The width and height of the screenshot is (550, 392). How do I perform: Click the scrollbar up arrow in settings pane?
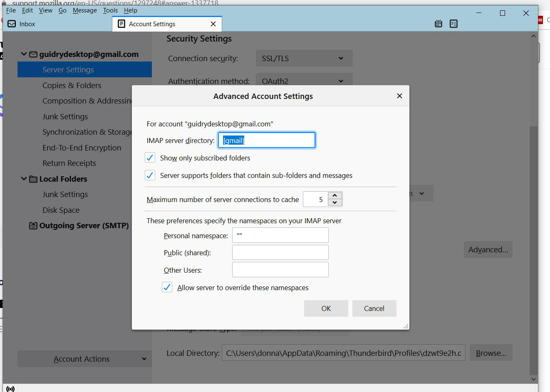[533, 36]
